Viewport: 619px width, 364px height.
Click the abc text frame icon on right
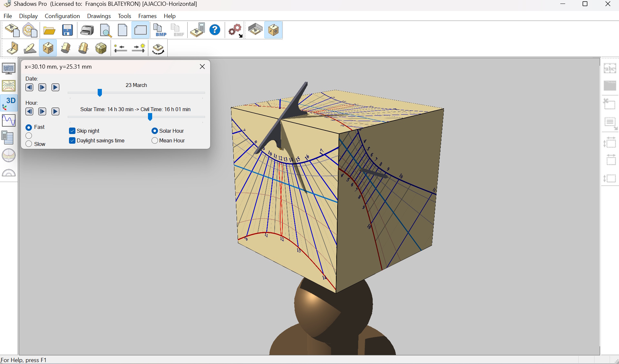610,68
